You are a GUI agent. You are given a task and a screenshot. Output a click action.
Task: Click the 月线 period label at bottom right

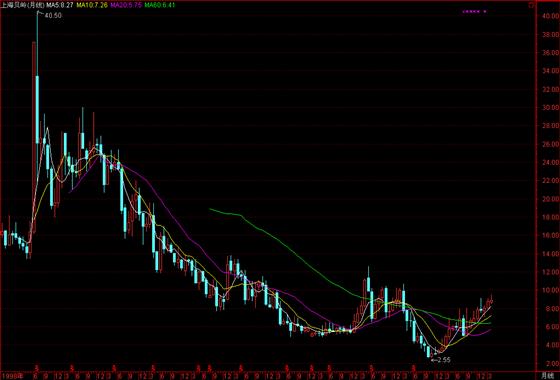pos(547,376)
